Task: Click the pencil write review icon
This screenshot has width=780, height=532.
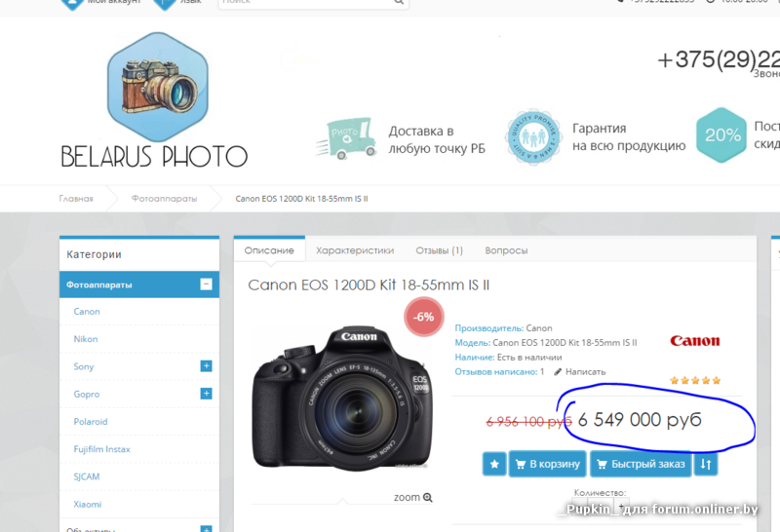Action: coord(558,372)
